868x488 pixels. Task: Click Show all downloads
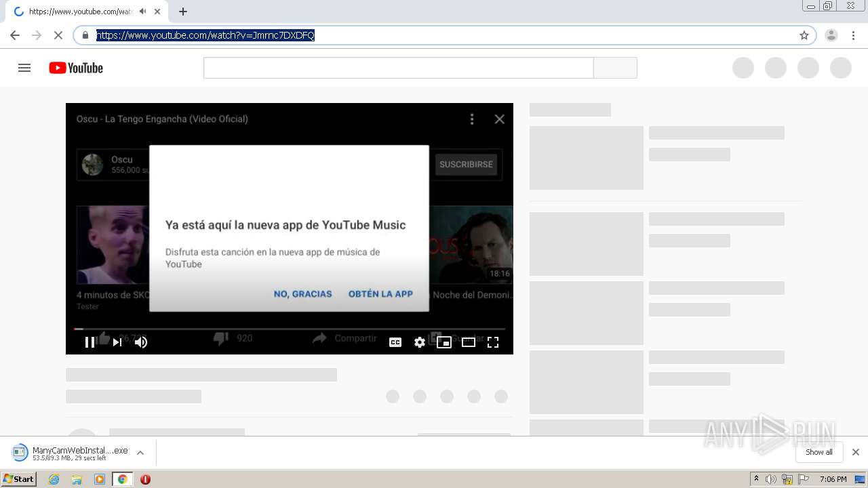(819, 452)
